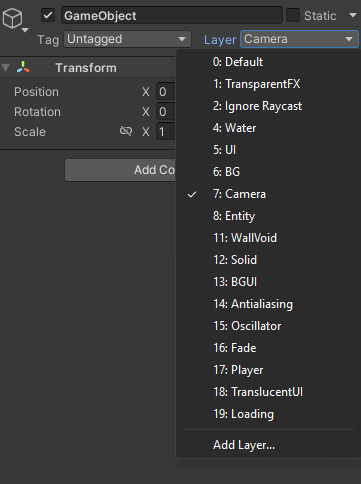
Task: Toggle the Scale constrain proportions link icon
Action: tap(126, 131)
